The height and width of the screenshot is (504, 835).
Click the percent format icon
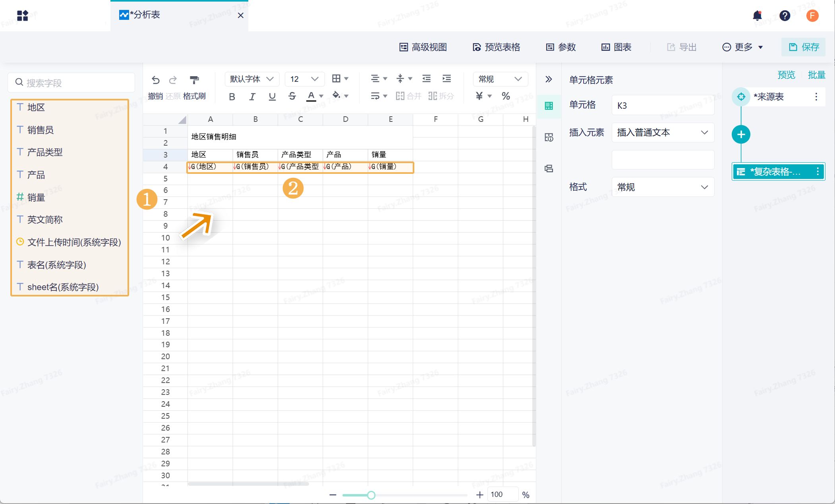[506, 96]
